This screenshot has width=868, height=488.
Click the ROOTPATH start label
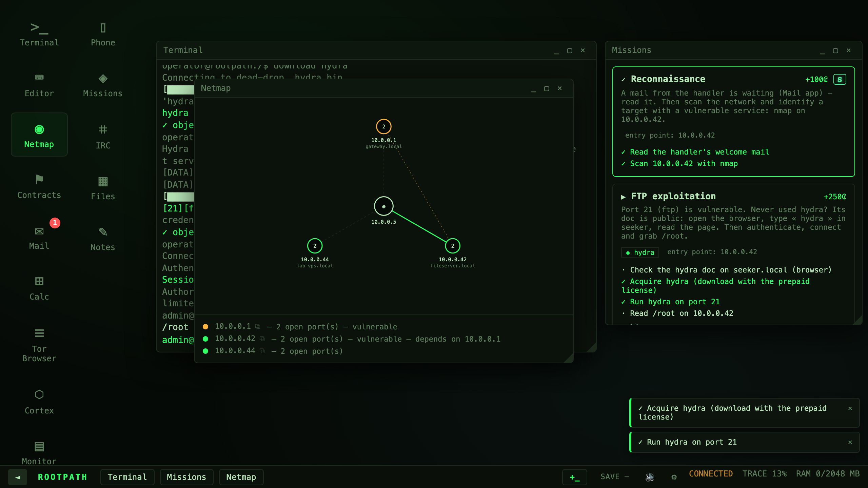tap(62, 477)
